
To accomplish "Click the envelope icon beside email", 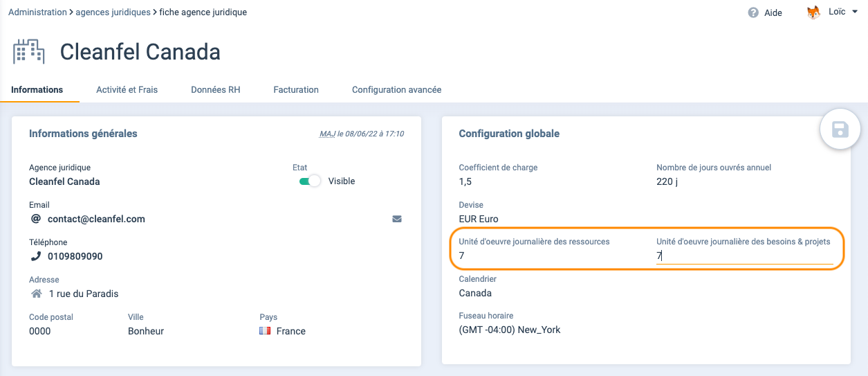I will tap(397, 219).
